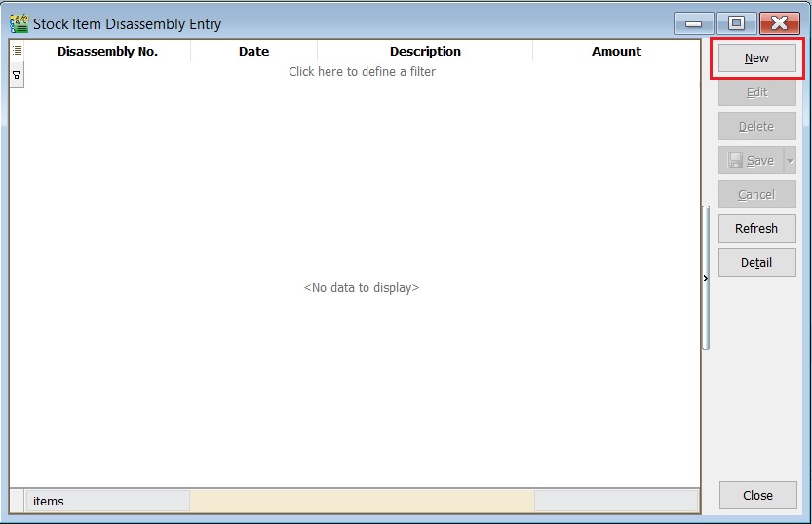Click the Close button at bottom right
Viewport: 812px width, 524px height.
click(x=756, y=495)
